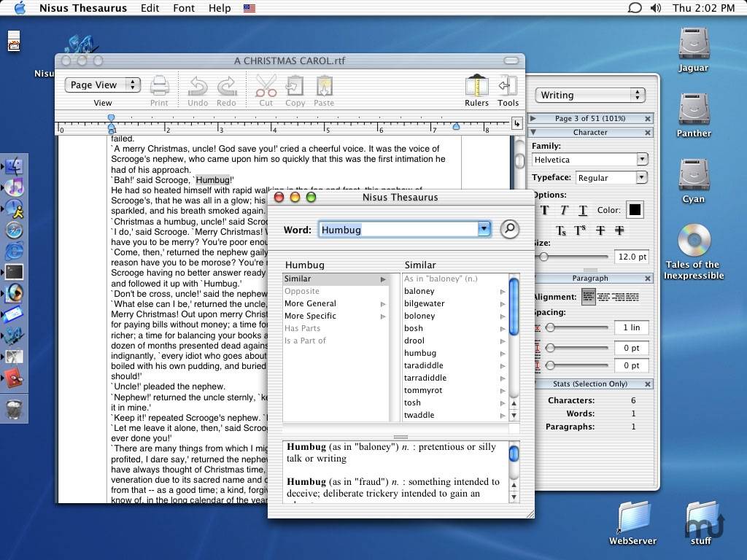Expand the Page 3 of 51 palette

click(x=533, y=118)
